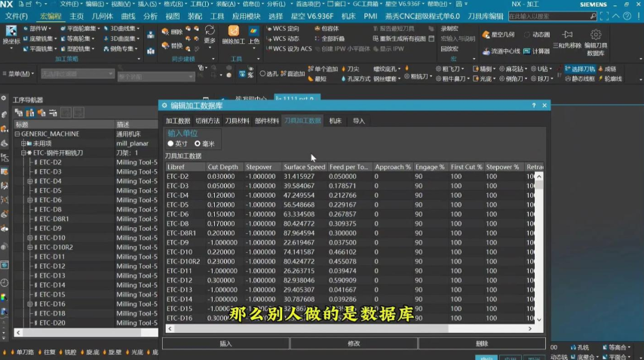644x360 pixels.
Task: Open the 计算器 calculator tool
Action: [x=536, y=51]
